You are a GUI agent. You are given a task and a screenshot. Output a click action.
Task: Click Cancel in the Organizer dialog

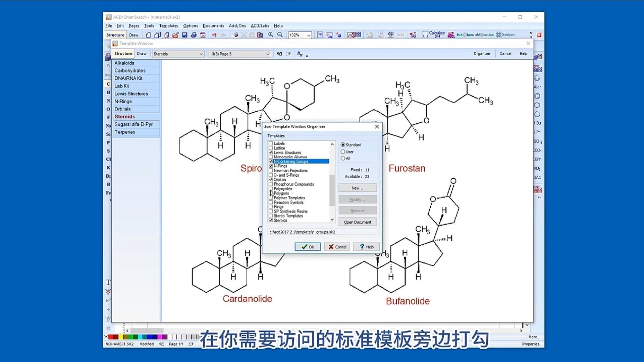coord(337,247)
